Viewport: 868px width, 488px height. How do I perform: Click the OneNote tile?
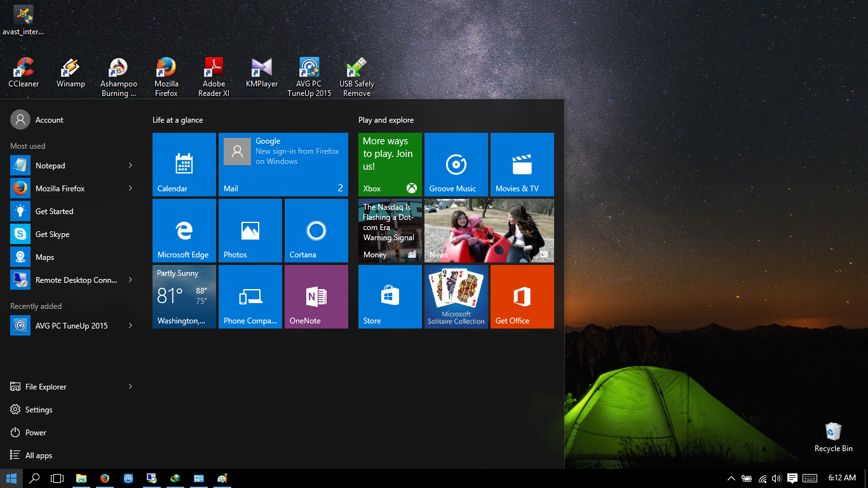316,296
